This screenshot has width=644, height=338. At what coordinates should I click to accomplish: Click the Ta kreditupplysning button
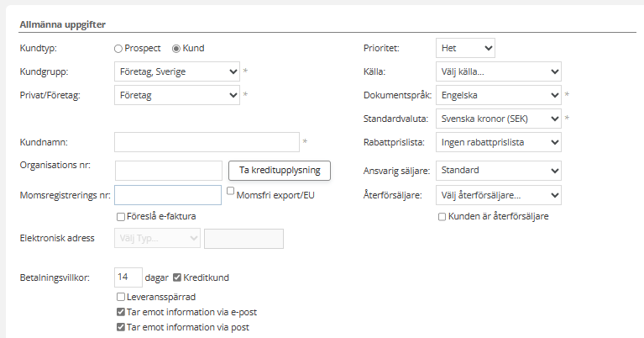[x=280, y=170]
